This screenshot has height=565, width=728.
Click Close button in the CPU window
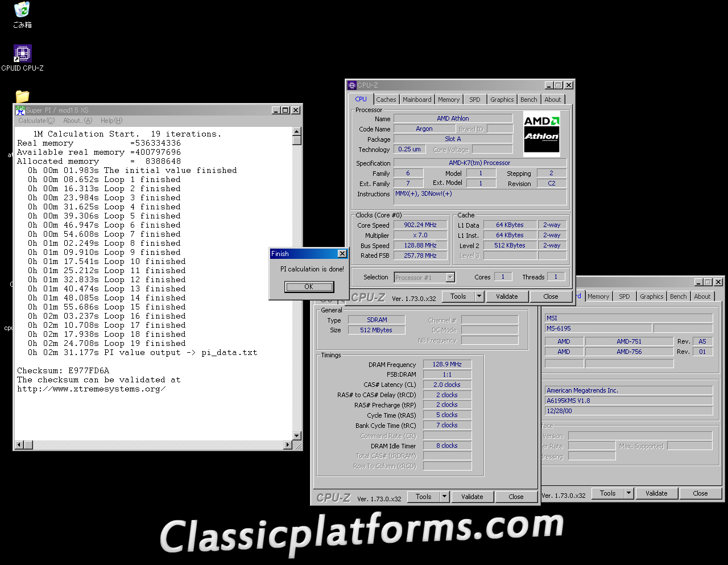(551, 296)
